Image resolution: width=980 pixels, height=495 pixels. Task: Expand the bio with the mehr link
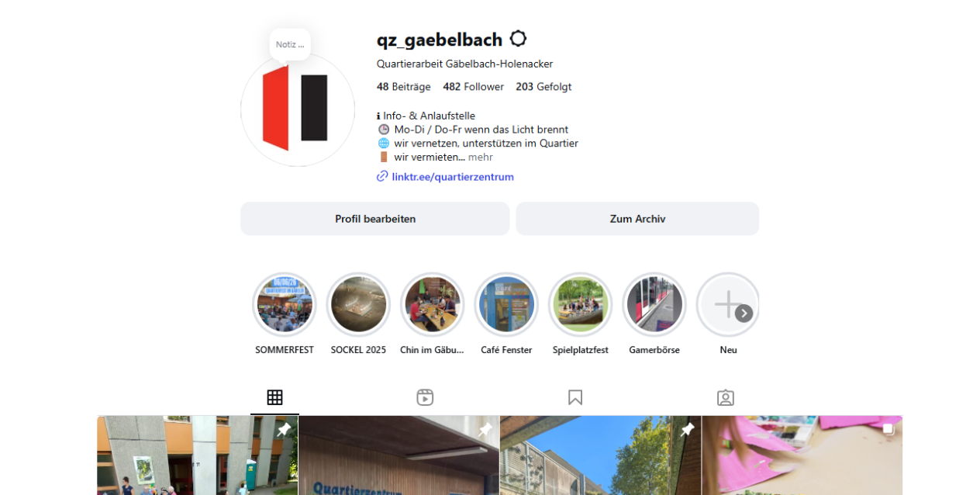(x=481, y=157)
